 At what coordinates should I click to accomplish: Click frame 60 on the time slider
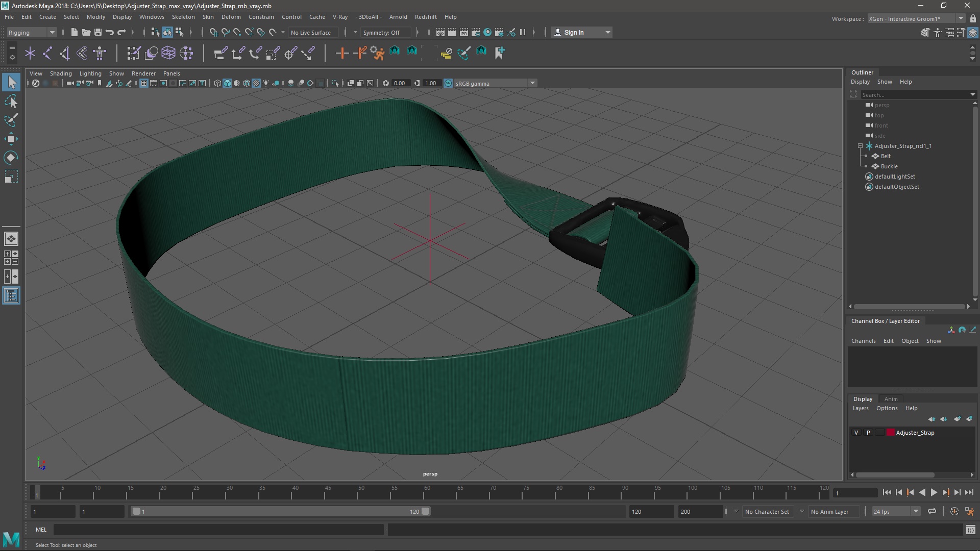pos(427,492)
